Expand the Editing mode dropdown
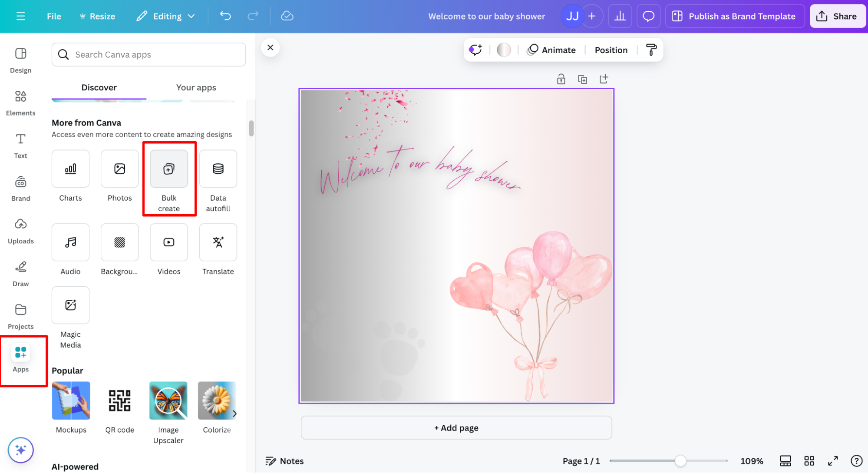The image size is (868, 473). 165,16
